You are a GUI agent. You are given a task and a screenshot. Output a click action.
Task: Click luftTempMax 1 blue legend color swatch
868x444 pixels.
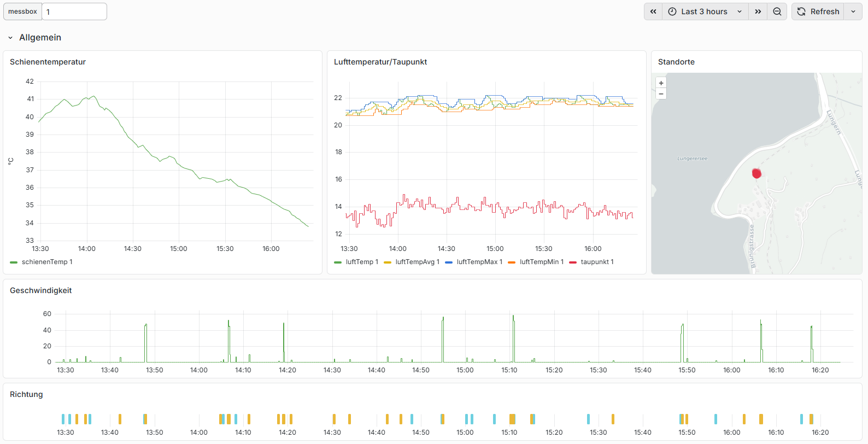449,262
